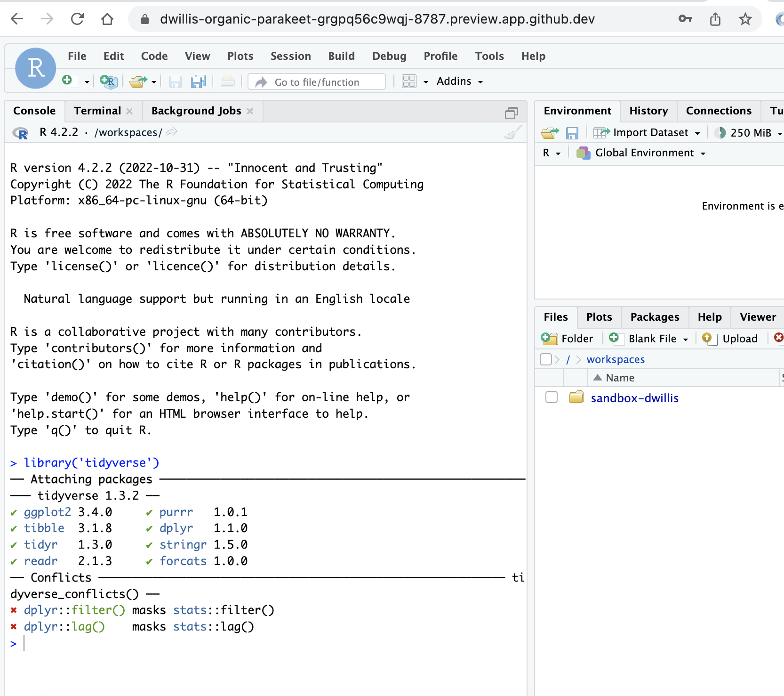Tick the select-all files checkbox
The height and width of the screenshot is (696, 784).
click(546, 359)
